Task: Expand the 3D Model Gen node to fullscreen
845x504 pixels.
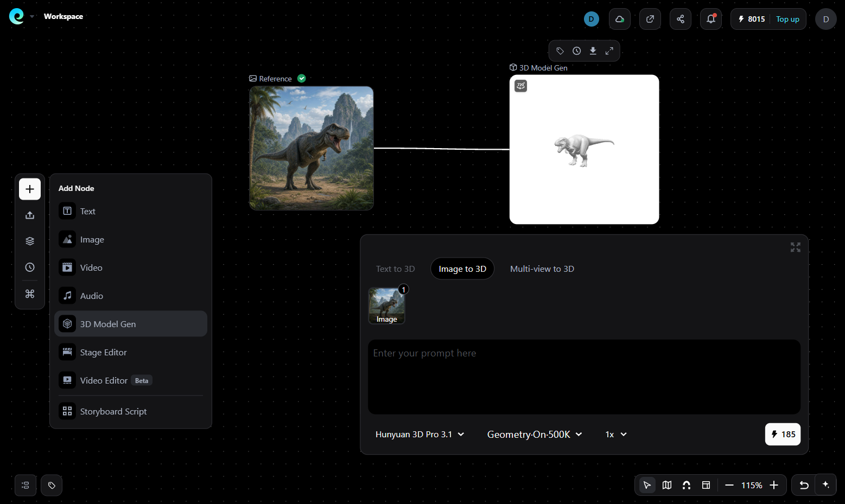Action: [609, 51]
